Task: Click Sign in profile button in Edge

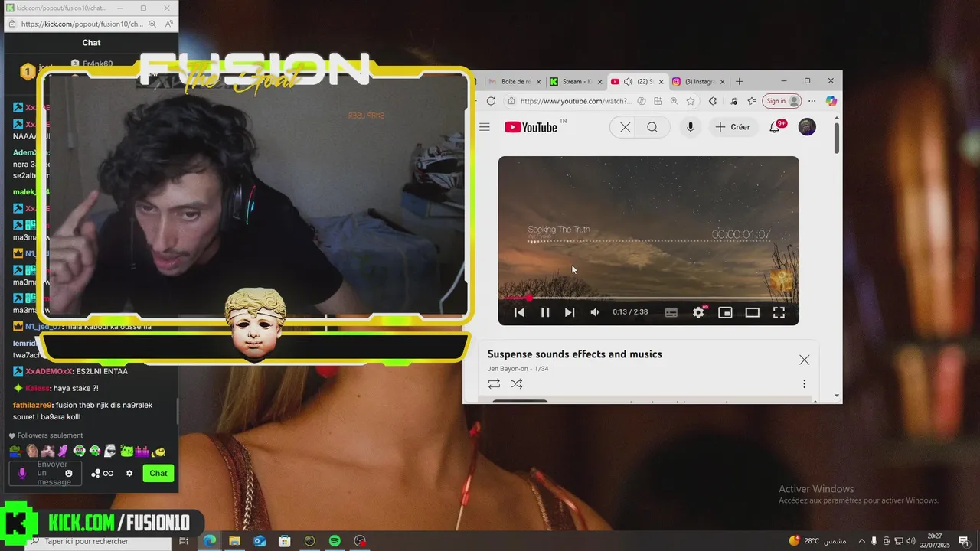Action: coord(782,101)
